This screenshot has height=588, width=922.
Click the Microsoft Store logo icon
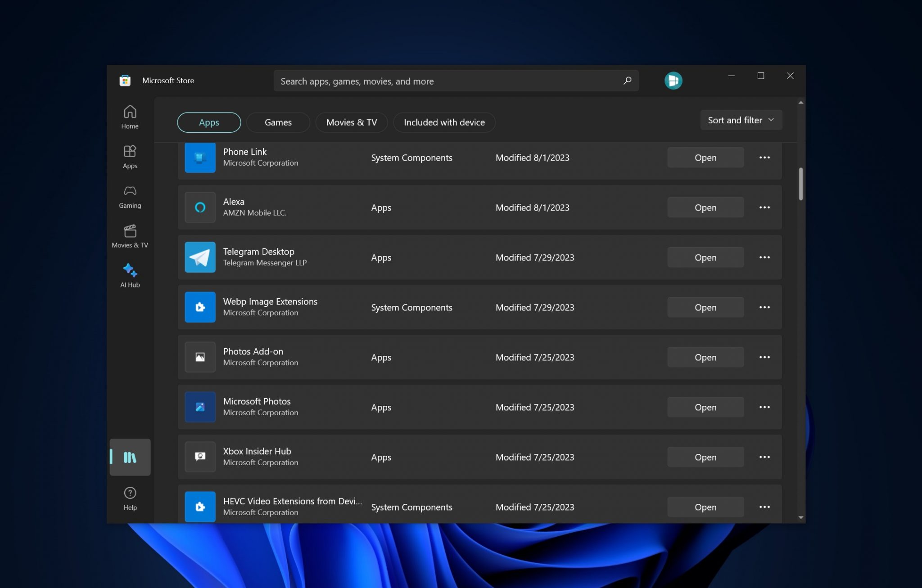click(125, 80)
